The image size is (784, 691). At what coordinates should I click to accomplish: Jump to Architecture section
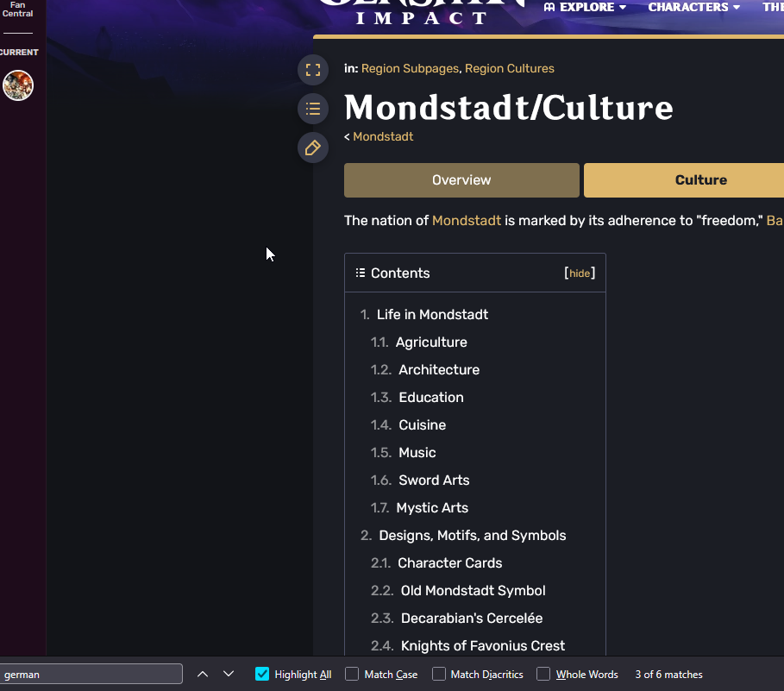click(x=438, y=369)
